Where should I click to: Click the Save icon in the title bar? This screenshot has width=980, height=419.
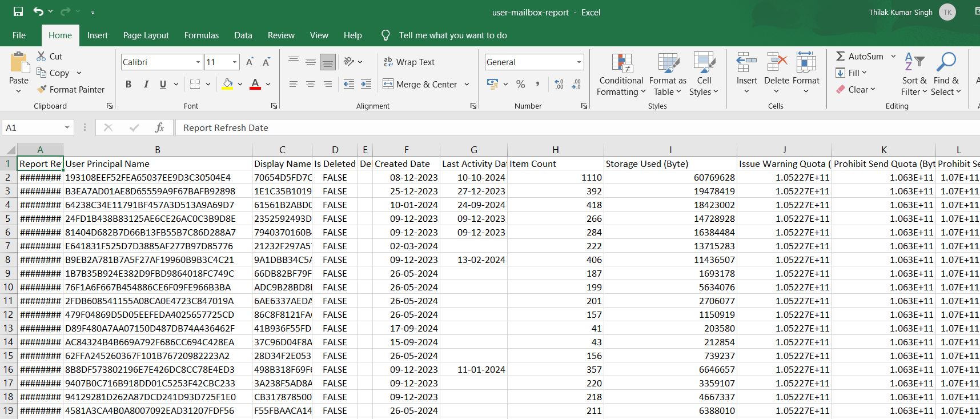coord(18,12)
